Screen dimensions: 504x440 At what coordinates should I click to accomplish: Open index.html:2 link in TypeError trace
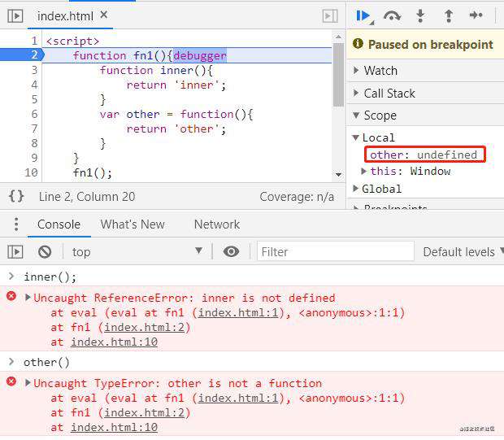[x=145, y=413]
